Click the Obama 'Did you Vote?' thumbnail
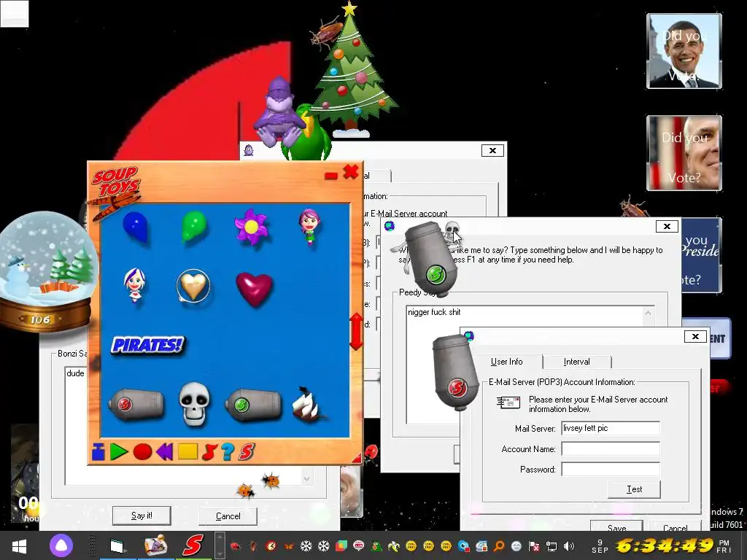This screenshot has height=560, width=747. point(684,51)
